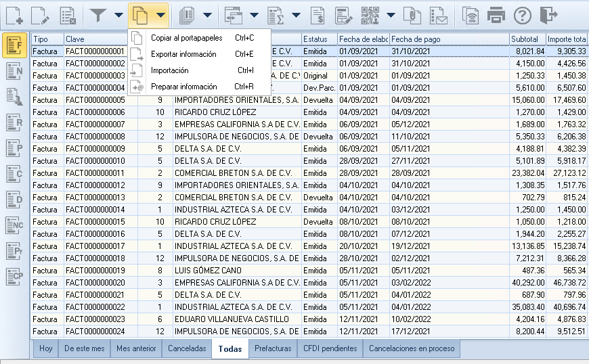589x364 pixels.
Task: Select the NC documents sidebar icon
Action: coord(15,225)
